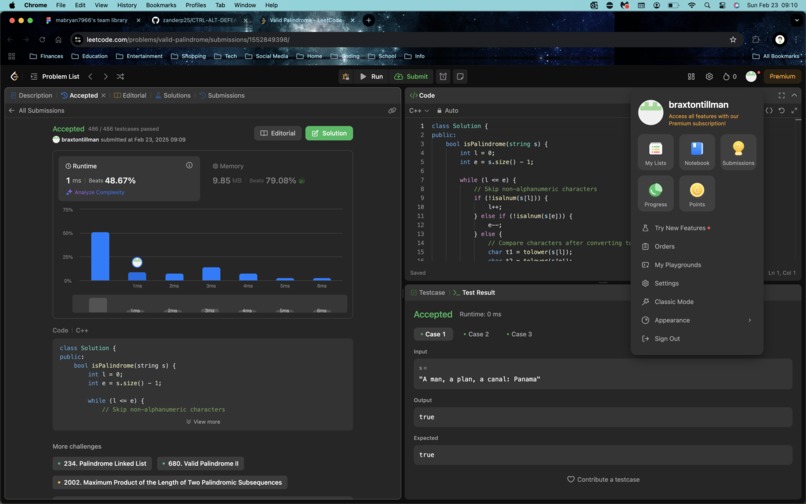
Task: Switch to the Description tab
Action: [x=31, y=95]
